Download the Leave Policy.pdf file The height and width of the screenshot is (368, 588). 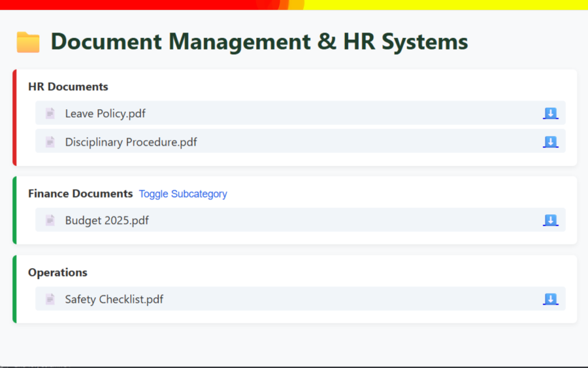pyautogui.click(x=551, y=113)
